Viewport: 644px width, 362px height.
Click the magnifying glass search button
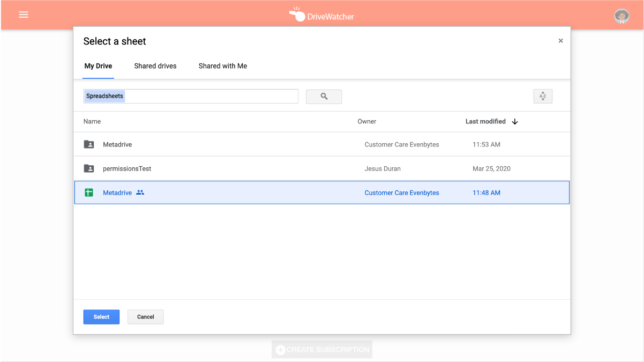click(324, 97)
